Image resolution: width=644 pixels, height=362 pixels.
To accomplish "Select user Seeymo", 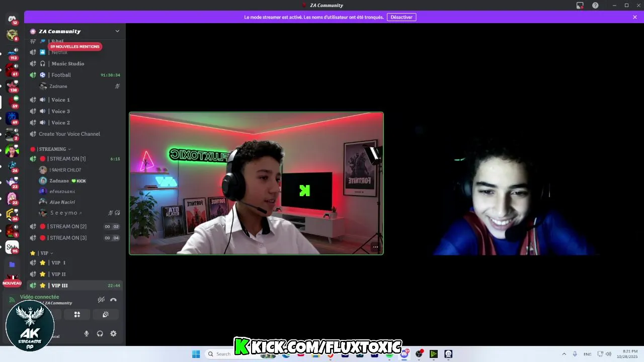I will tap(79, 213).
